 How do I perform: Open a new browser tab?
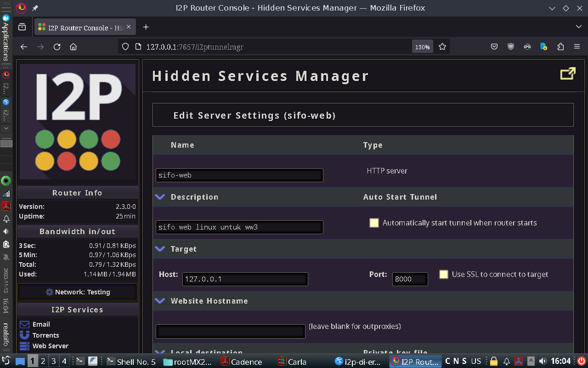[x=146, y=27]
